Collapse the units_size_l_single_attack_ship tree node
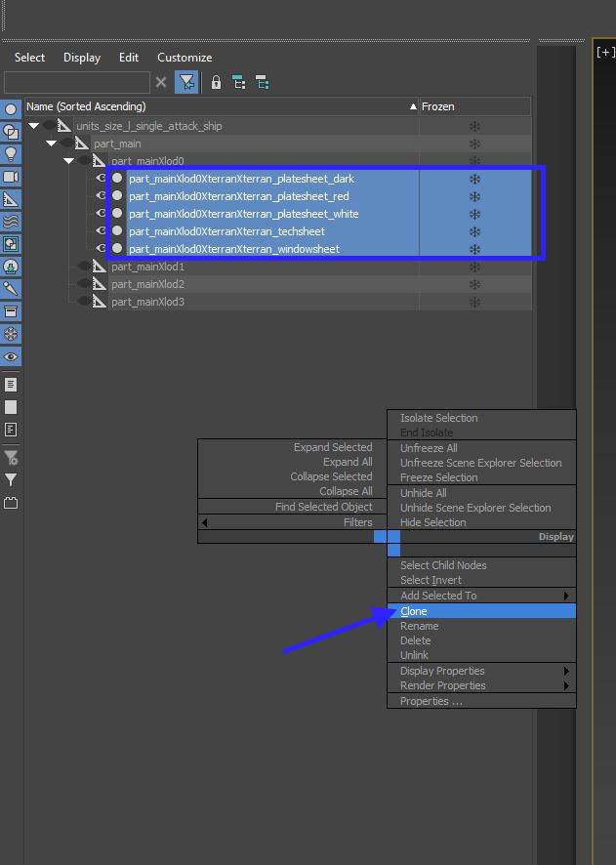This screenshot has height=865, width=616. (34, 126)
